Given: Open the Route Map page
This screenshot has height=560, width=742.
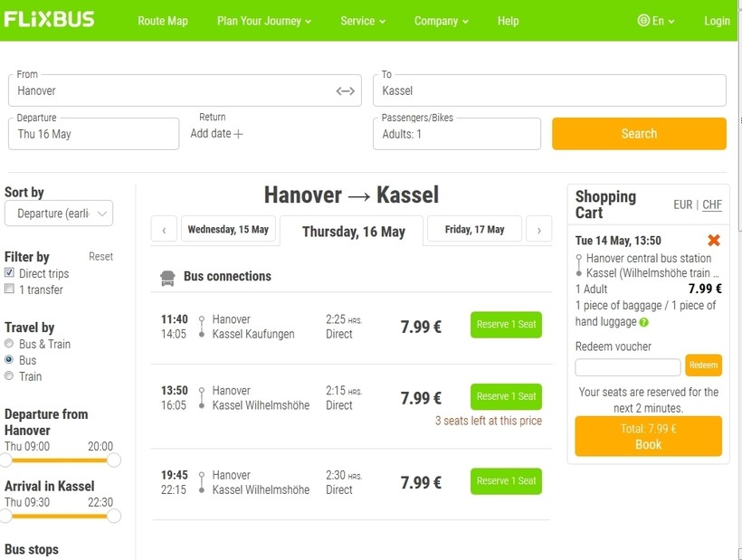Looking at the screenshot, I should [163, 21].
